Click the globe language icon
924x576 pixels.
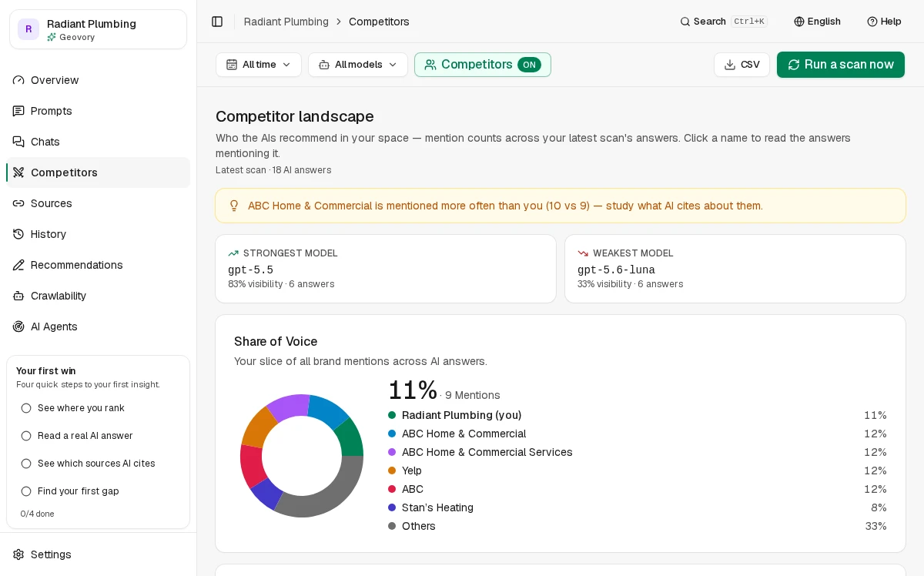pos(799,22)
